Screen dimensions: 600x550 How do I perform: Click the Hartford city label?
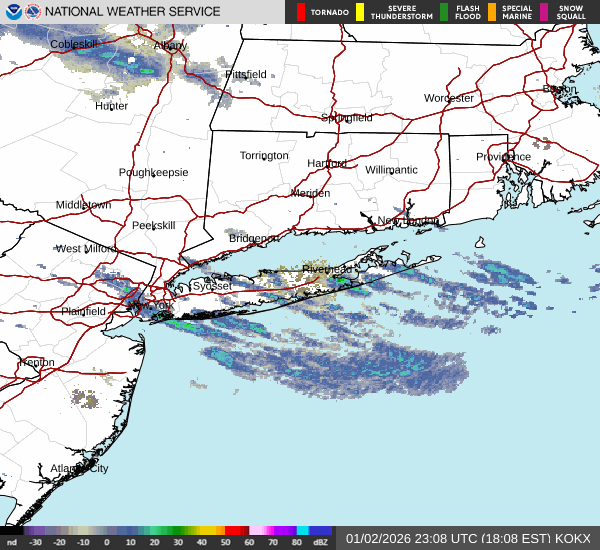coord(326,163)
